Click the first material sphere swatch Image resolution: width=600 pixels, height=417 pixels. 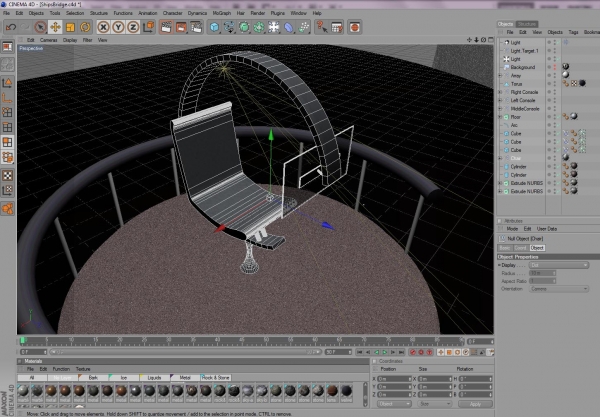pyautogui.click(x=23, y=391)
